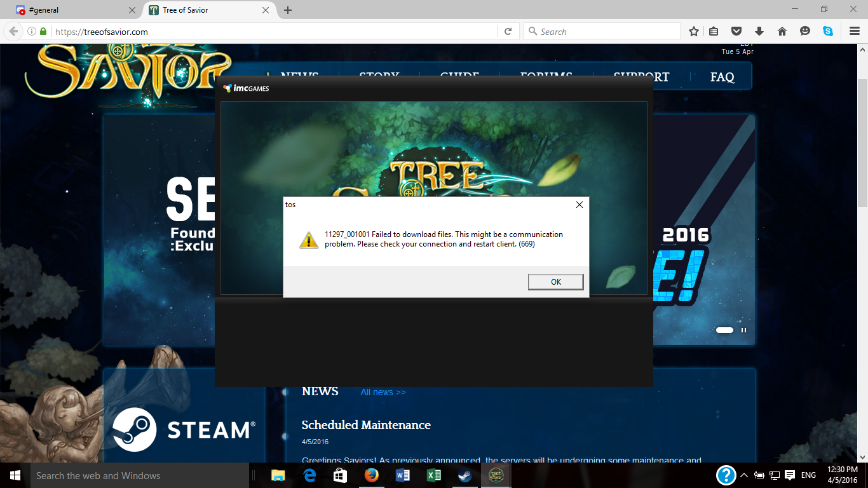Open the Scheduled Maintenance news headline
Screen dimensions: 868x488
(x=366, y=424)
